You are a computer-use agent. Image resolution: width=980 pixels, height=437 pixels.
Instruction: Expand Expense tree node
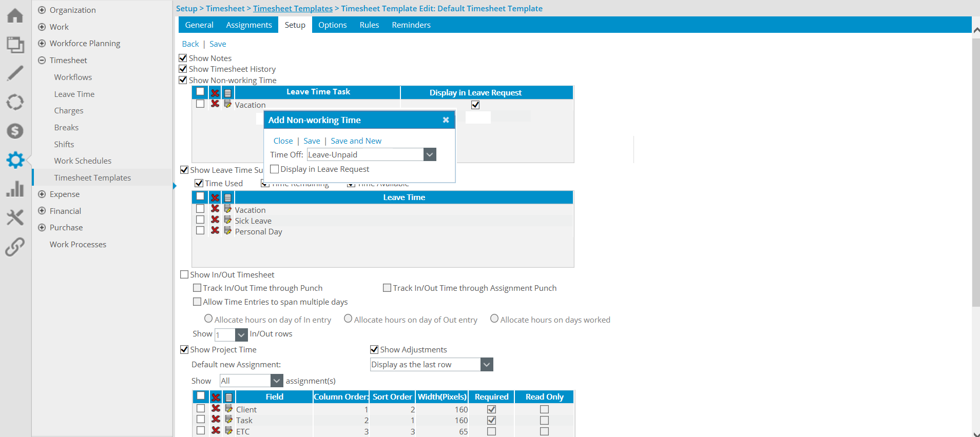click(x=42, y=194)
